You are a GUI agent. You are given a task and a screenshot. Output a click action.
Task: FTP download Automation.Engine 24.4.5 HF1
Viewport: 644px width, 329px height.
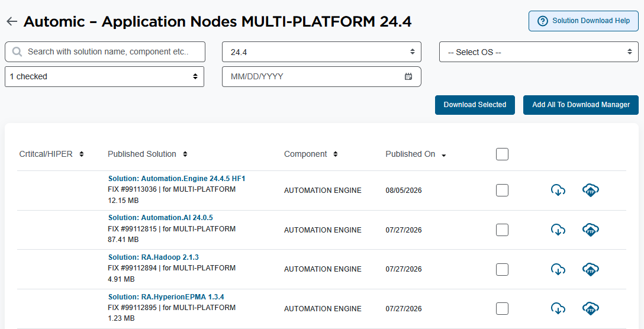591,190
